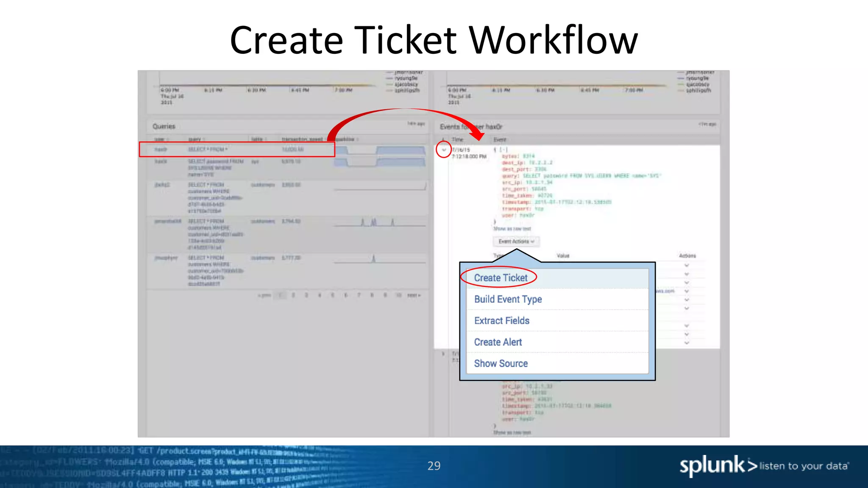Image resolution: width=868 pixels, height=488 pixels.
Task: Jump to page 10 of Queries
Action: [398, 295]
